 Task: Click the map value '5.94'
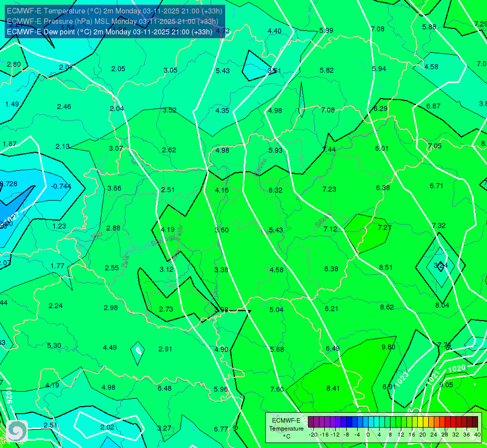tap(379, 69)
